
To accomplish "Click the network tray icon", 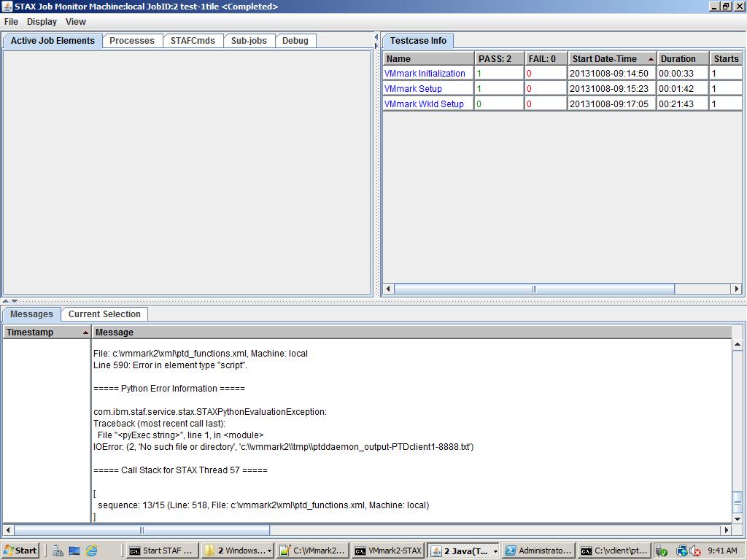I will pos(682,551).
